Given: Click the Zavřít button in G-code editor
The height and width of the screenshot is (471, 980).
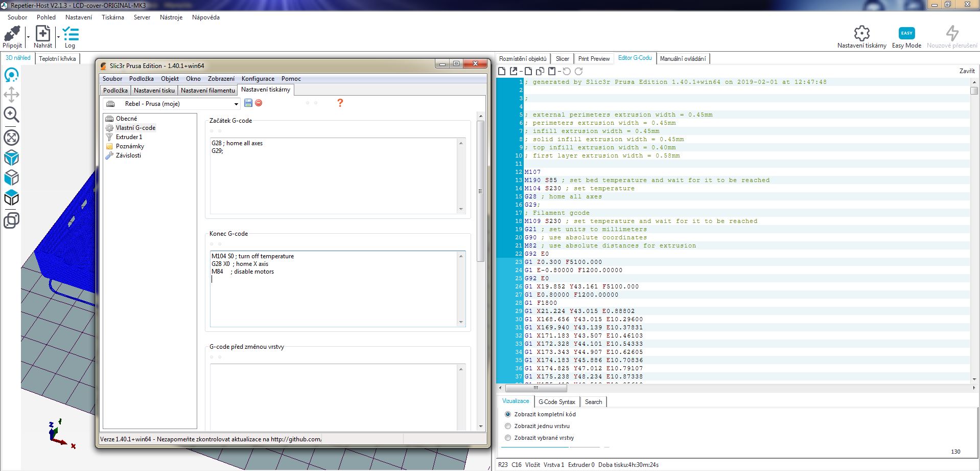Looking at the screenshot, I should 967,71.
